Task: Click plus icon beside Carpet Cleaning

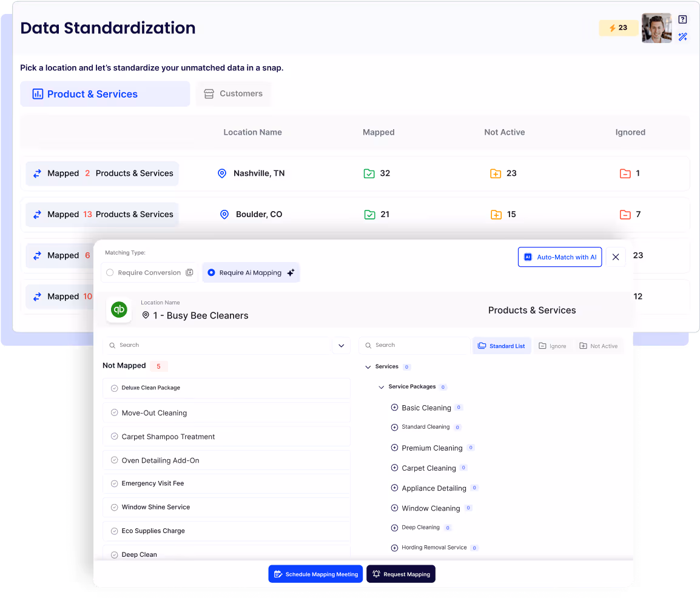Action: tap(394, 468)
